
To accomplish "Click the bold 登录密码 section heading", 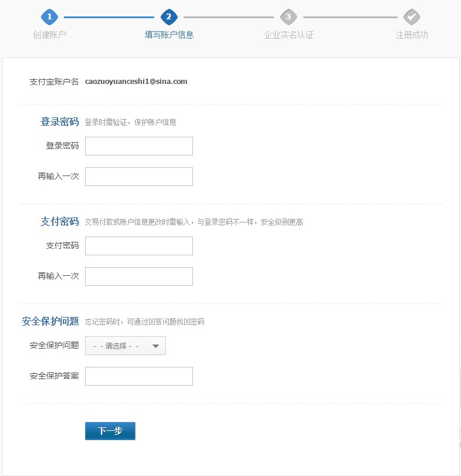I will (59, 122).
